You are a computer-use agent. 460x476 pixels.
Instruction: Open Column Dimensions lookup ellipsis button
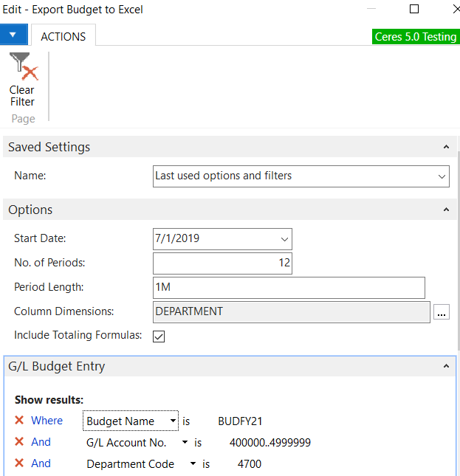(442, 312)
